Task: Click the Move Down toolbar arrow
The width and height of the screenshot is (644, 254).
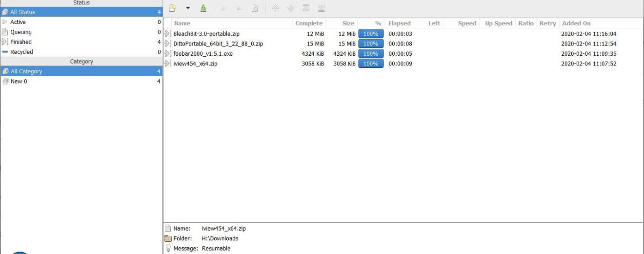Action: tap(291, 8)
